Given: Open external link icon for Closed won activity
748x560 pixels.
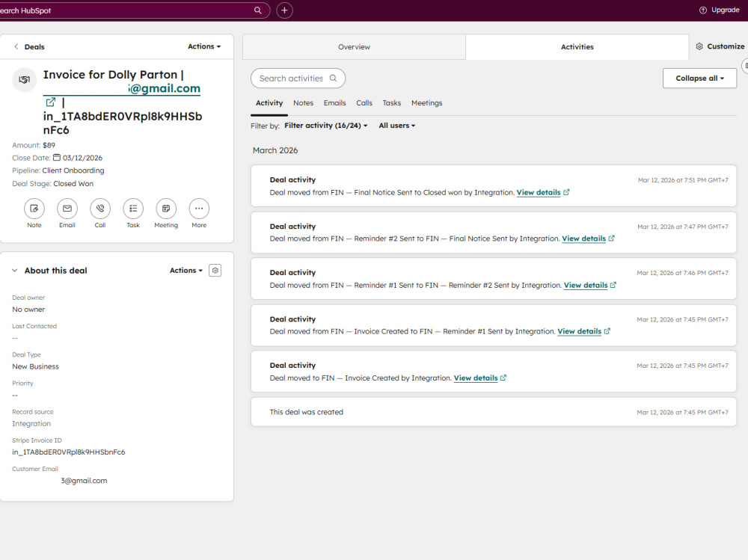Looking at the screenshot, I should pyautogui.click(x=566, y=192).
